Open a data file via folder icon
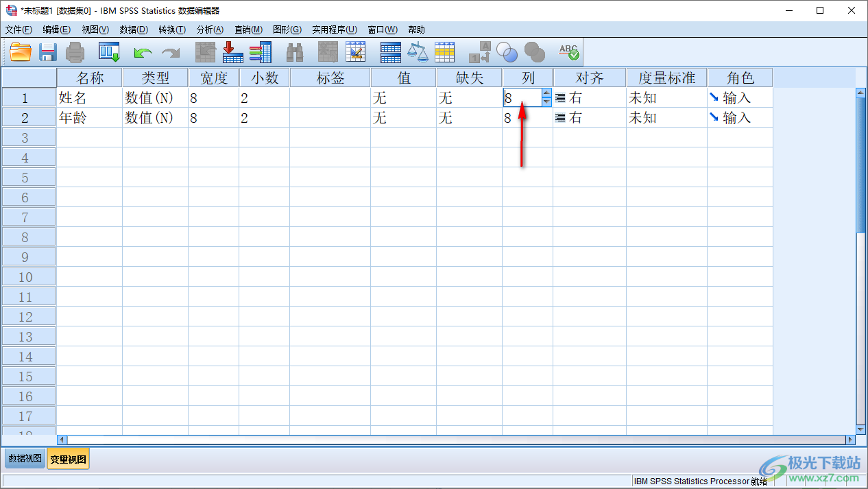 pyautogui.click(x=21, y=52)
